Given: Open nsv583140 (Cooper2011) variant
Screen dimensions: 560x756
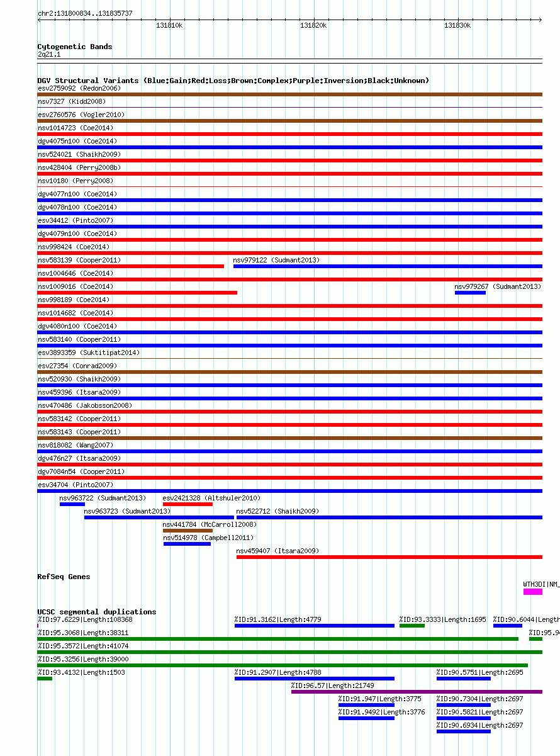Looking at the screenshot, I should pos(289,346).
